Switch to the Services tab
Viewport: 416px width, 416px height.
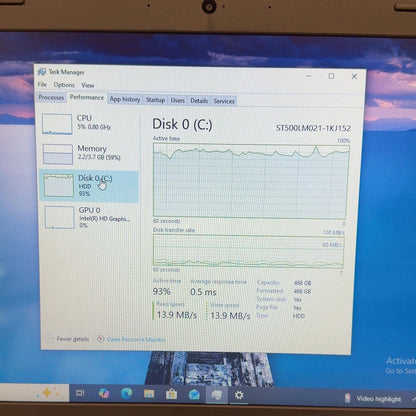coord(224,101)
